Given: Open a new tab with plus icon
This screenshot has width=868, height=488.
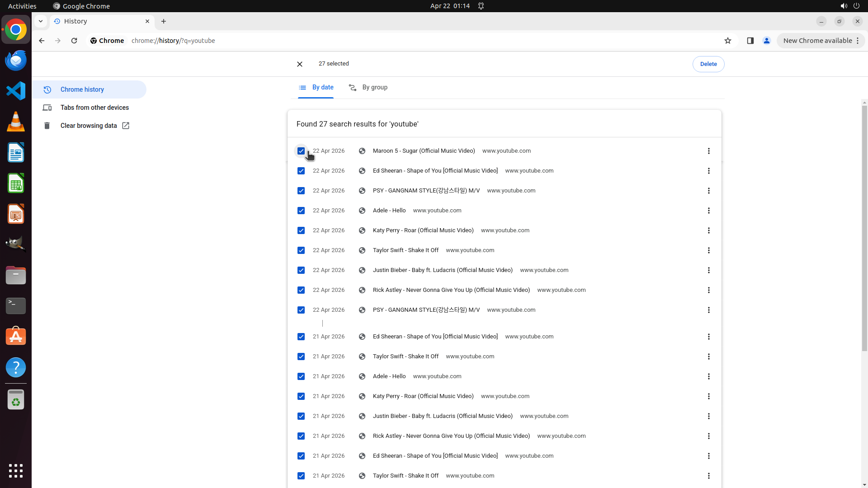Looking at the screenshot, I should pyautogui.click(x=164, y=21).
